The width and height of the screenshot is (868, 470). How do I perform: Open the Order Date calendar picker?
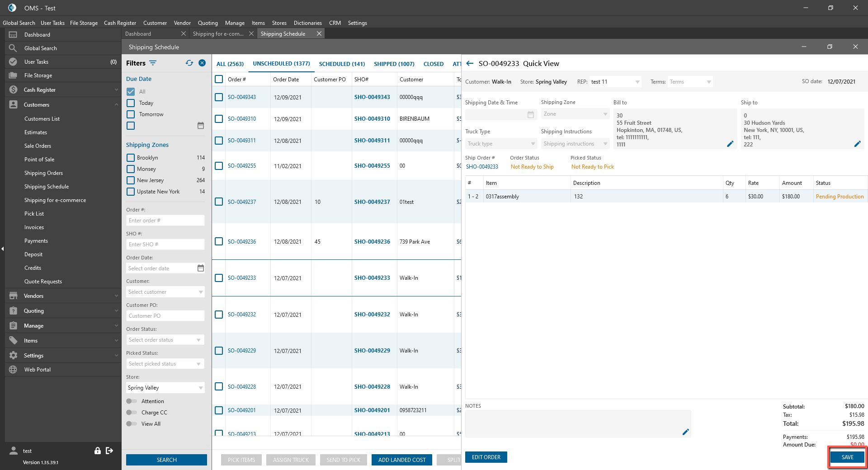(x=201, y=268)
